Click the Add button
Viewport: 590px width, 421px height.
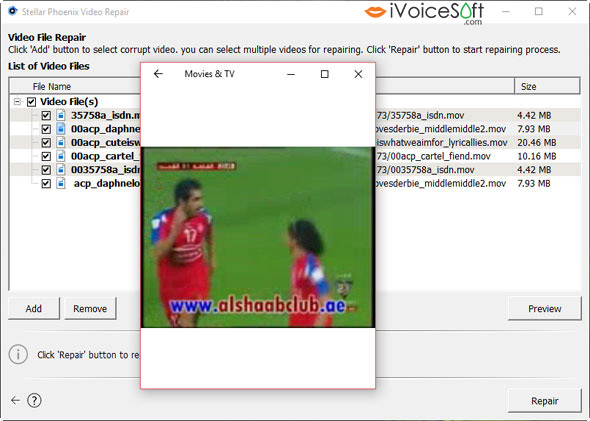34,309
